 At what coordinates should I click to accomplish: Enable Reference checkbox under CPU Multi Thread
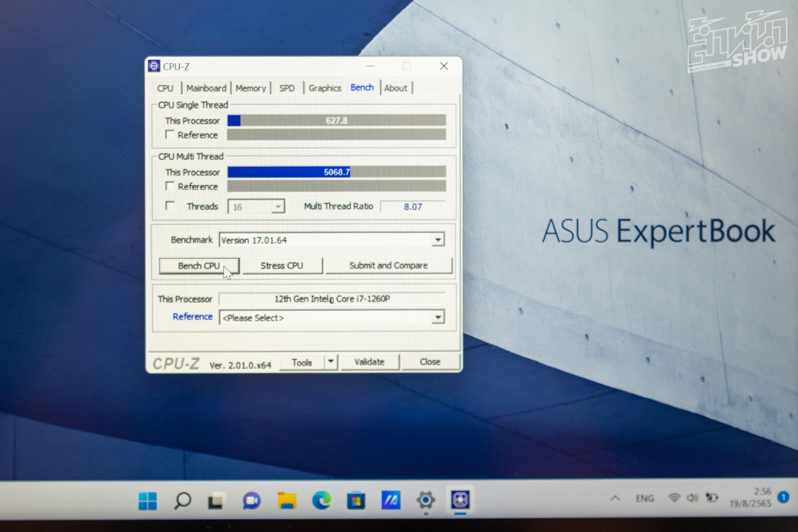170,186
